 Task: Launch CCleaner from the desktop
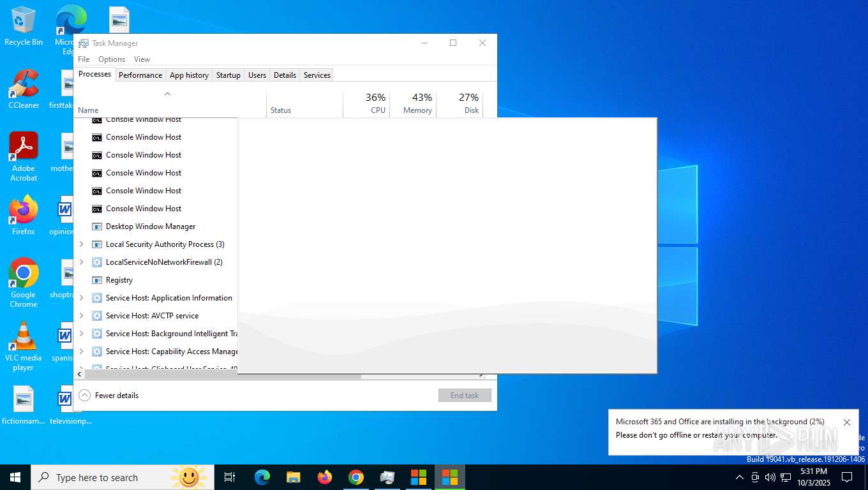pos(24,89)
